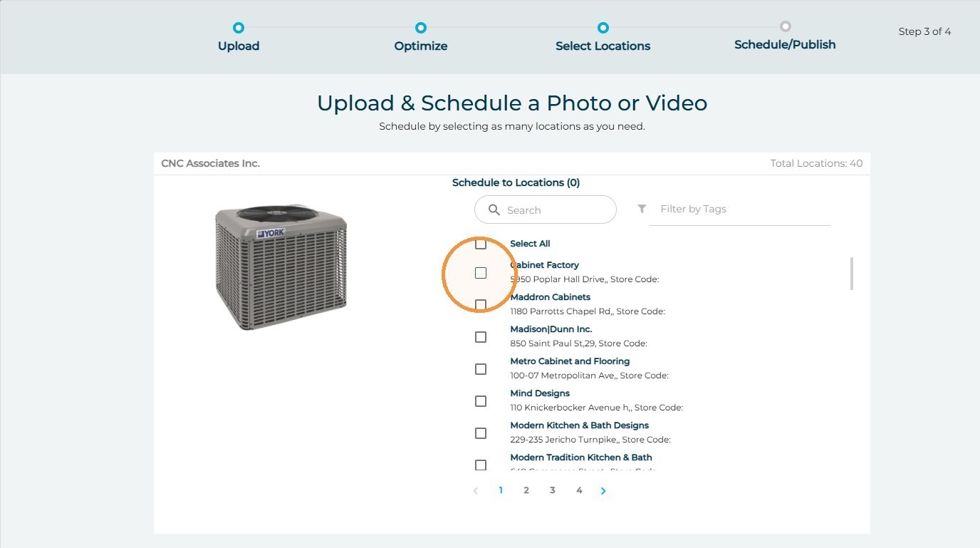The width and height of the screenshot is (980, 548).
Task: Click the Schedule/Publish step label
Action: coord(785,44)
